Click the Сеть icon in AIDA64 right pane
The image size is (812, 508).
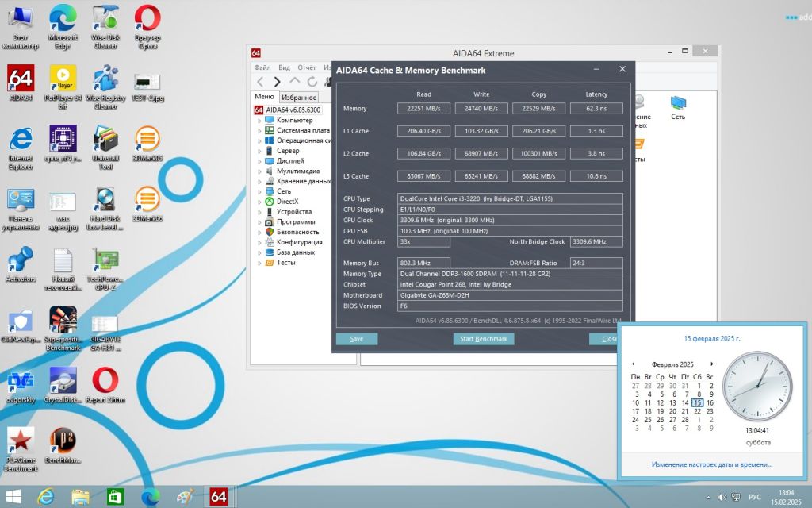point(678,107)
